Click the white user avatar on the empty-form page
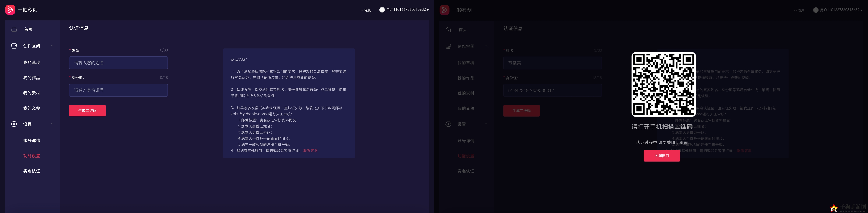 (382, 10)
